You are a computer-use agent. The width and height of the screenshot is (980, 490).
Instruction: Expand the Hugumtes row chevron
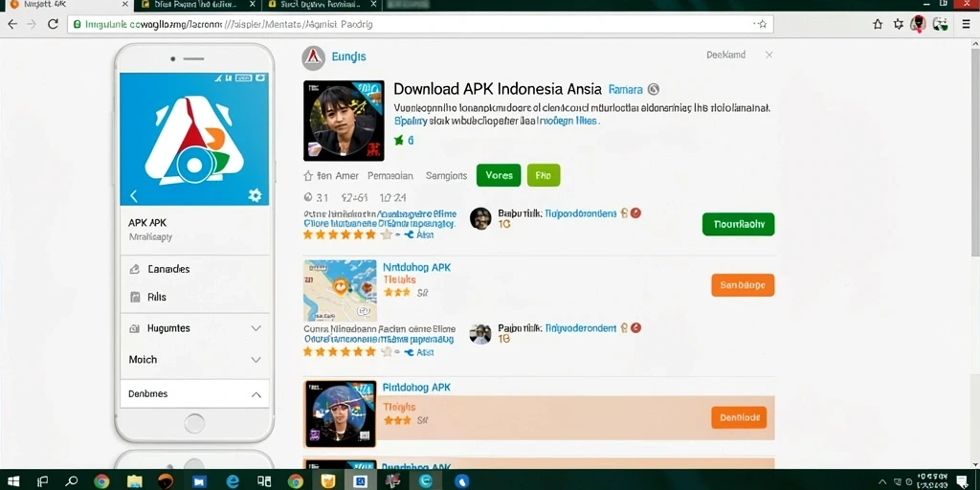[256, 328]
